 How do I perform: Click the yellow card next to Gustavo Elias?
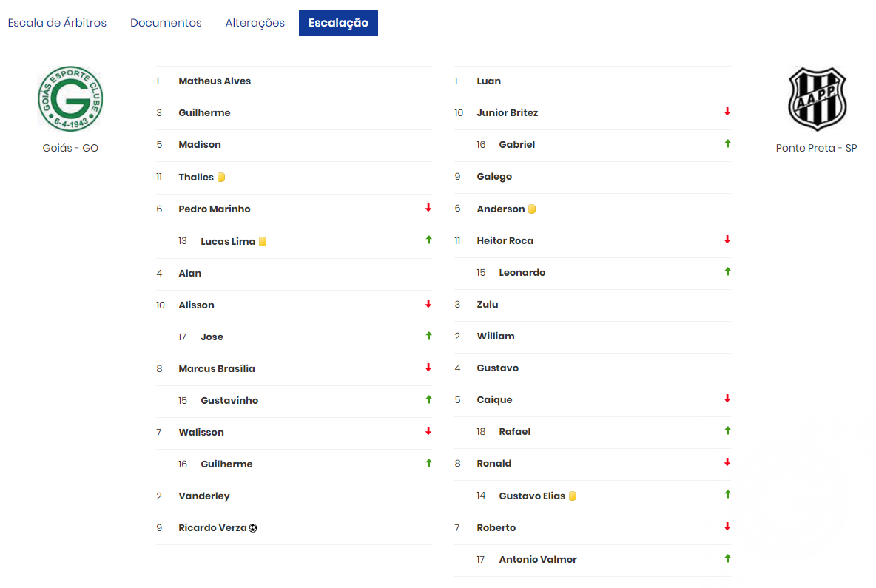coord(573,496)
